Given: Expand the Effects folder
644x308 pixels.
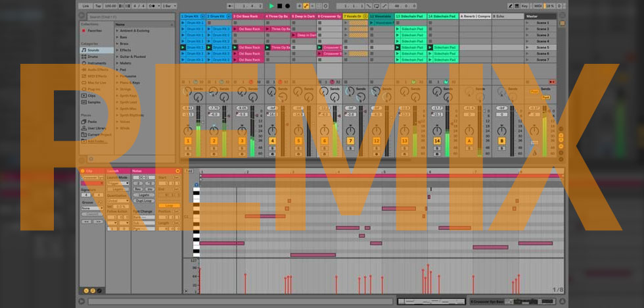Looking at the screenshot, I should coord(117,50).
